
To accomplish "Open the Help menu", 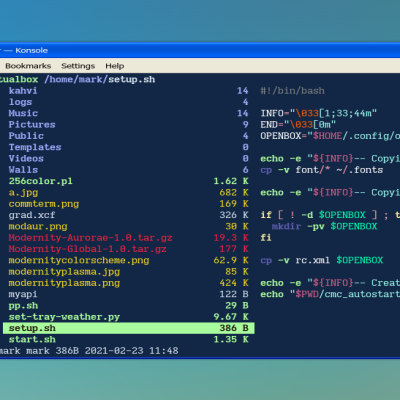I will pos(115,66).
